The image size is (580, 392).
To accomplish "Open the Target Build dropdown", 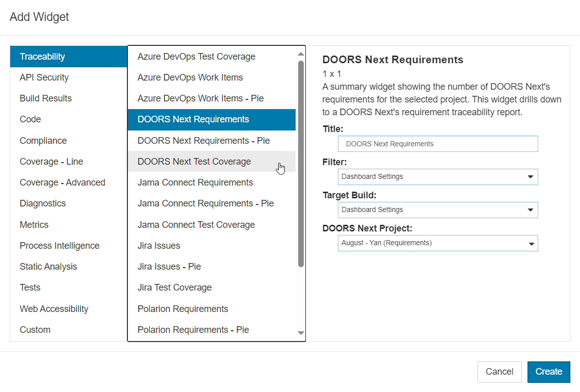I will tap(438, 210).
